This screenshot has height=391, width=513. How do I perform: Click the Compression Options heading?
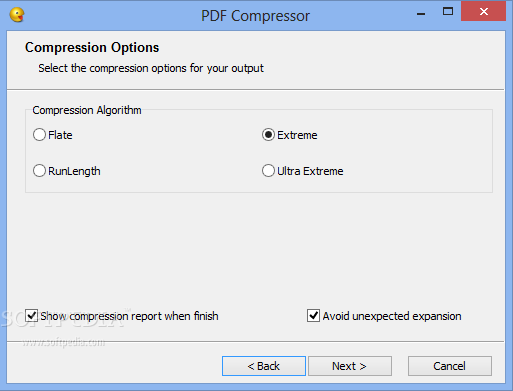pos(92,47)
